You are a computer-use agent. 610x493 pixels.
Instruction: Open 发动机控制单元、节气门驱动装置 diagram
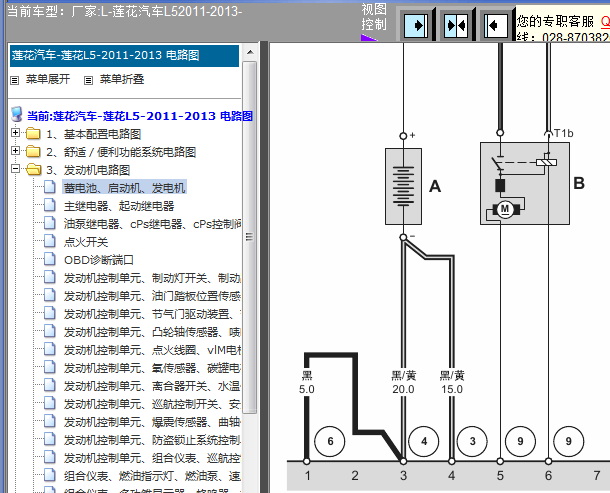(x=152, y=314)
